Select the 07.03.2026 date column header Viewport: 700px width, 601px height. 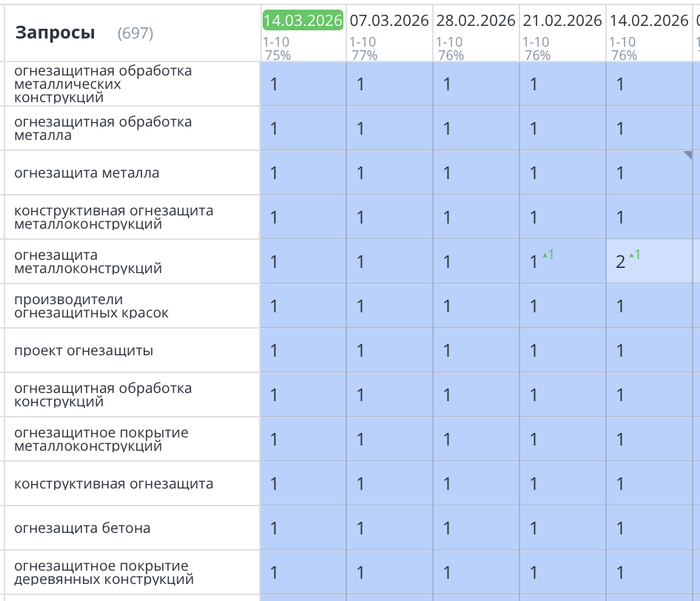coord(389,20)
